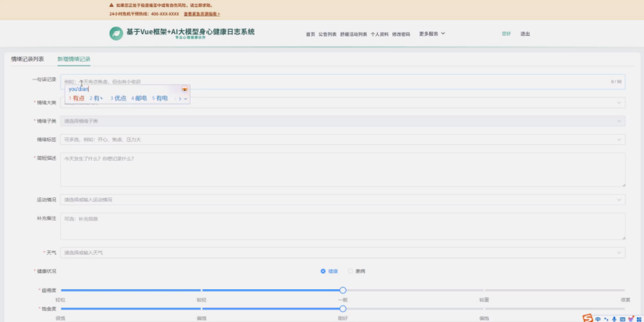Viewport: 644px width, 322px height.
Task: Click the 简短描述 textarea resize handle
Action: pos(624,185)
